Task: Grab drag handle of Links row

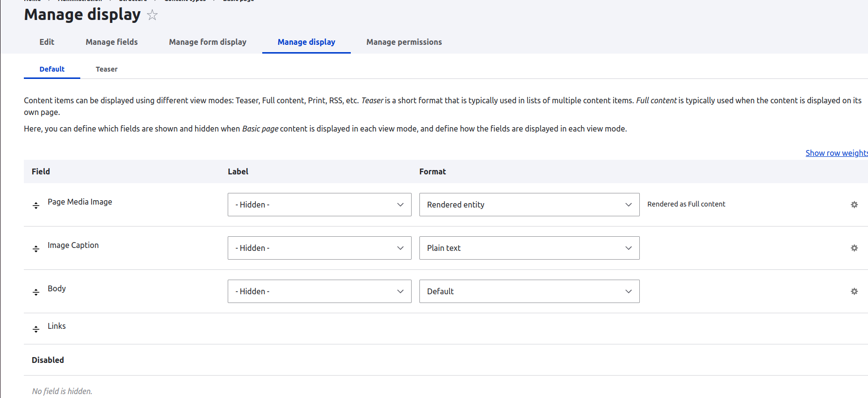Action: (x=36, y=329)
